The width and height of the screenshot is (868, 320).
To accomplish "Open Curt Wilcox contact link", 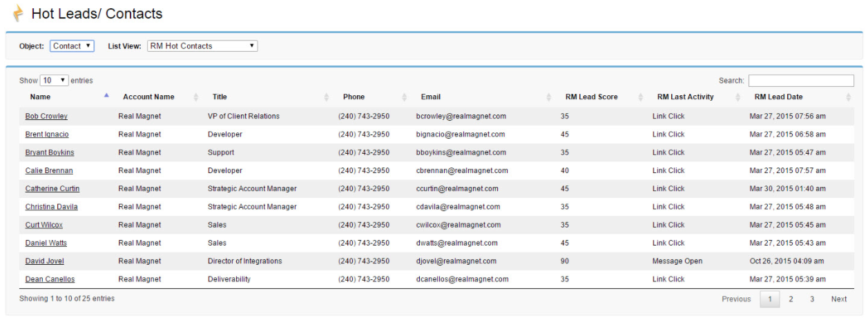I will coord(44,225).
